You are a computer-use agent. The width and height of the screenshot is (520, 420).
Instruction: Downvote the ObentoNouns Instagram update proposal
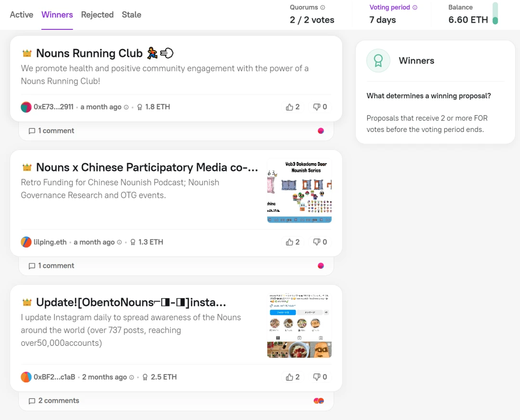coord(320,377)
